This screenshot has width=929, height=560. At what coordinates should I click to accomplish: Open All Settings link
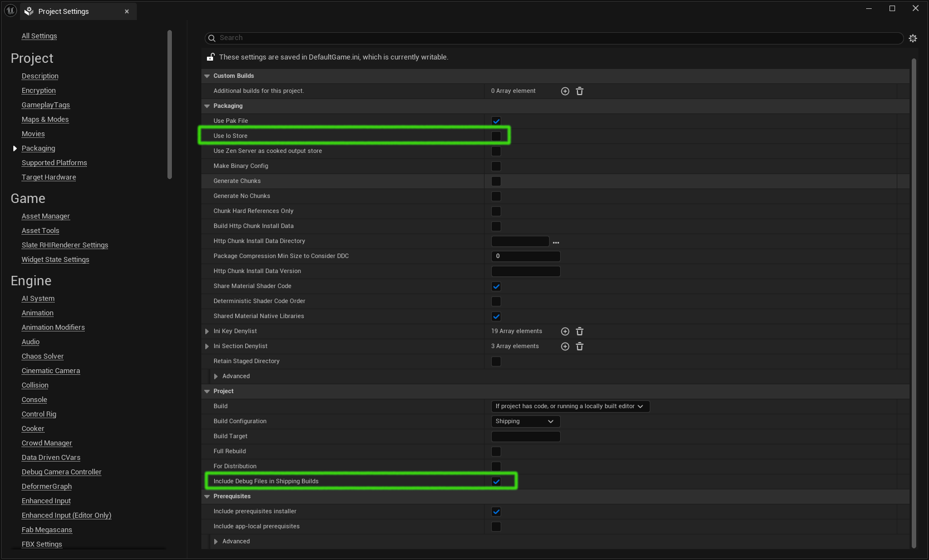pos(39,36)
